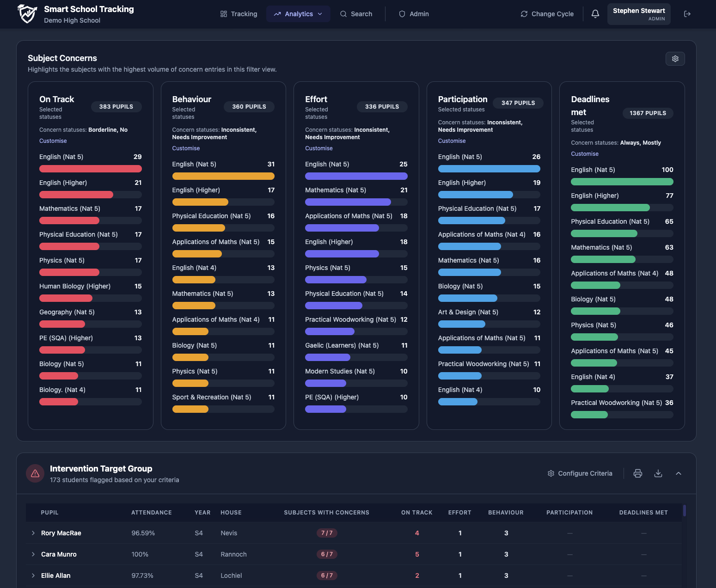
Task: Open the notifications bell
Action: click(x=595, y=14)
